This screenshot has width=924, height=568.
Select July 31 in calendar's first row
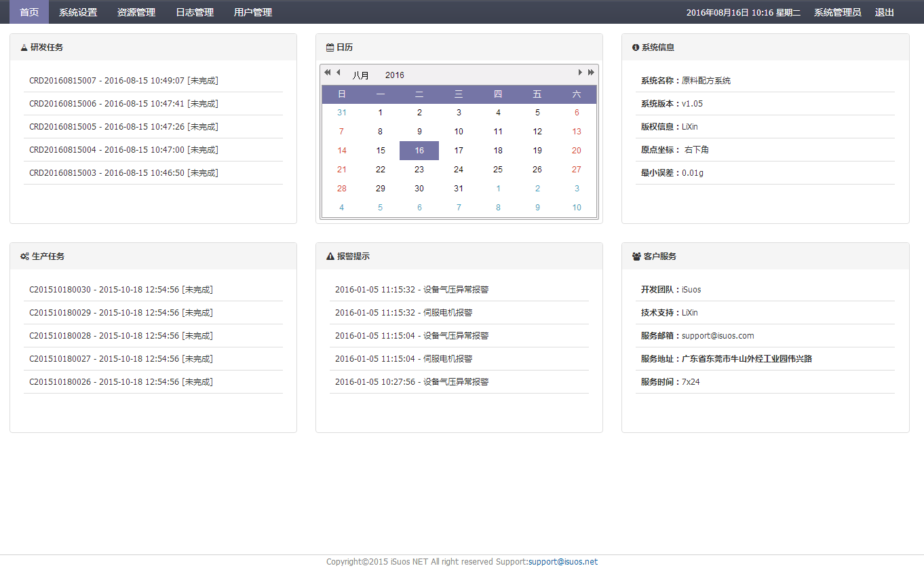pyautogui.click(x=342, y=113)
